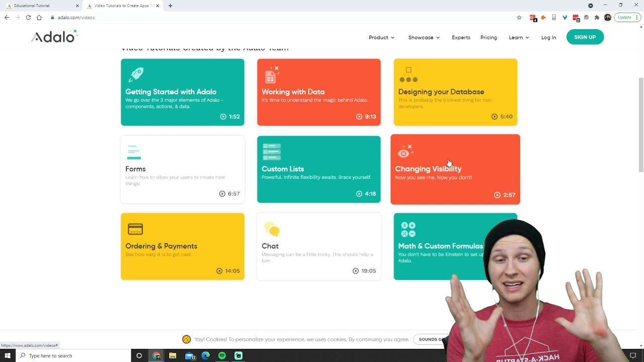Image resolution: width=644 pixels, height=362 pixels.
Task: Open the Windows Start menu
Action: [x=7, y=355]
